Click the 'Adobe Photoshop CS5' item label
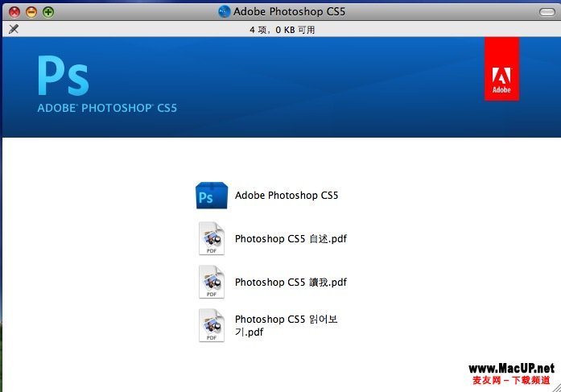This screenshot has height=392, width=561. pyautogui.click(x=287, y=196)
